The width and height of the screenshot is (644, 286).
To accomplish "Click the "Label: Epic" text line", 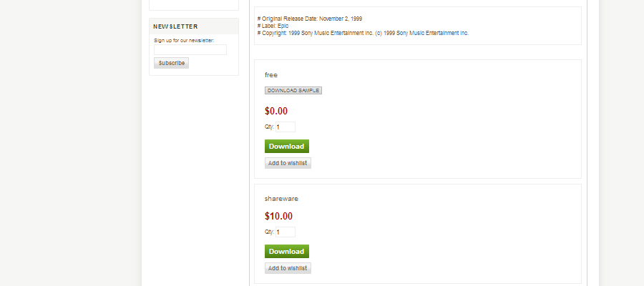I will [273, 26].
